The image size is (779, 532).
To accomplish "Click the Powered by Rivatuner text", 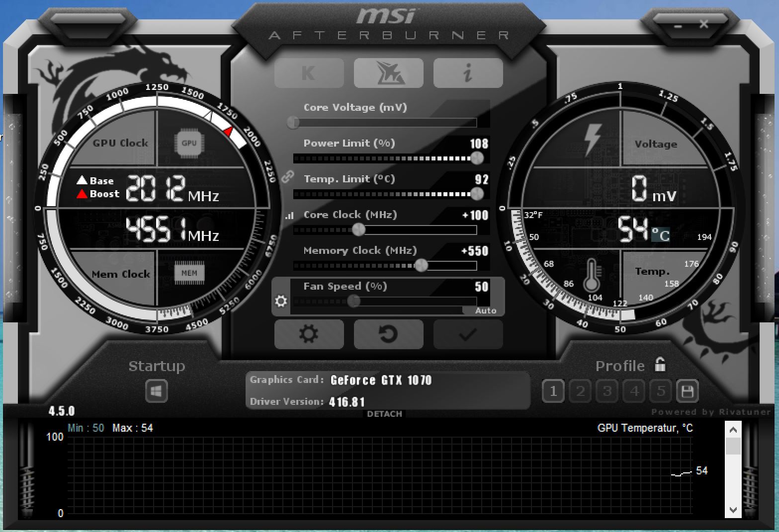I will click(711, 412).
